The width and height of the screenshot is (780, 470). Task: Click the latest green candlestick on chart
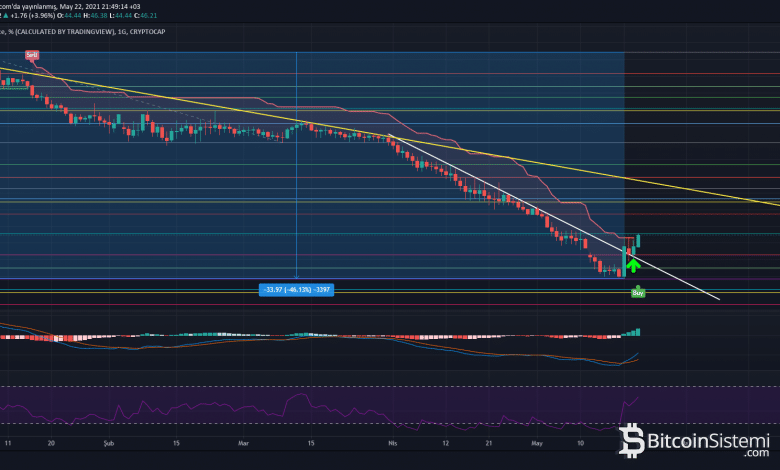(638, 241)
